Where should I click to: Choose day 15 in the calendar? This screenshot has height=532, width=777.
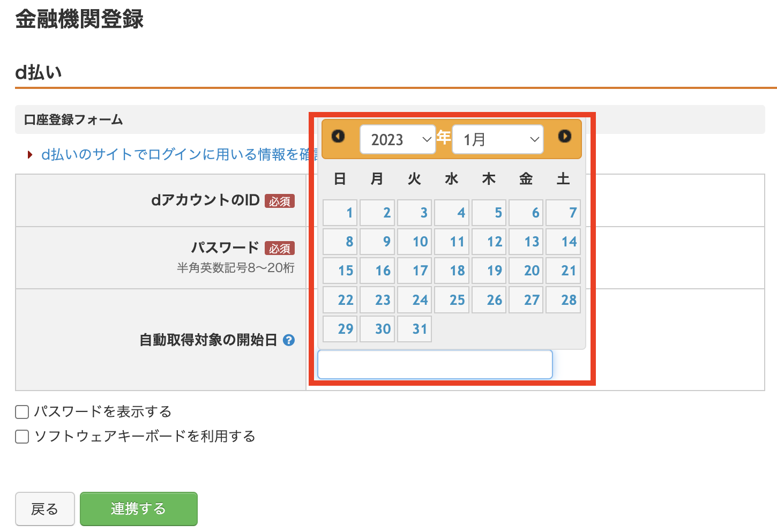(x=340, y=271)
